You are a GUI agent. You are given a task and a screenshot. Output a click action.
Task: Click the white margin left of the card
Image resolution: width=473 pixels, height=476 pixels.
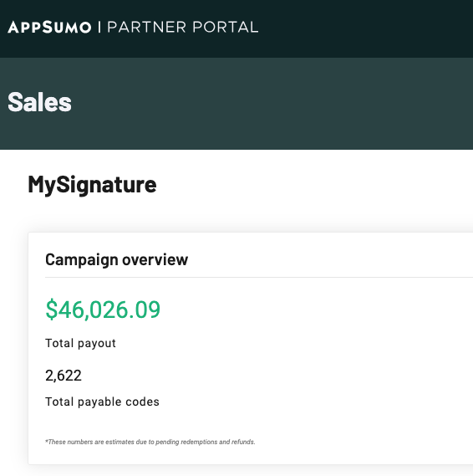(14, 349)
